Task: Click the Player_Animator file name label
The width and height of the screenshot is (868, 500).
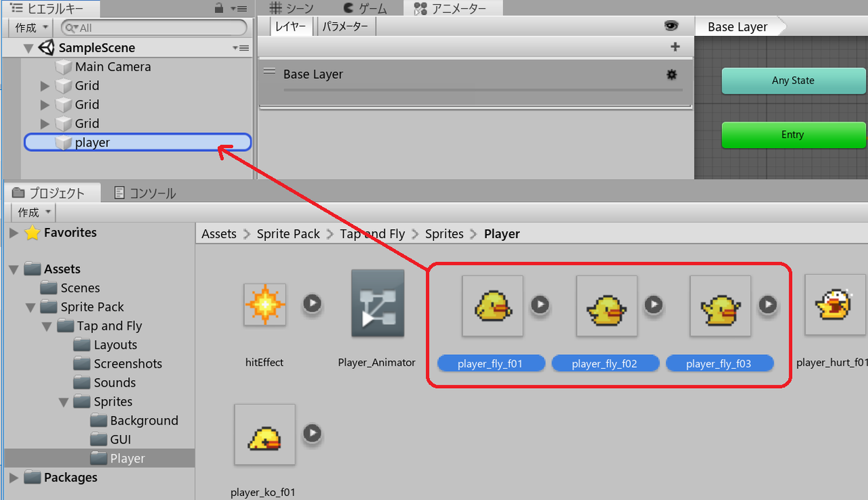Action: point(376,363)
